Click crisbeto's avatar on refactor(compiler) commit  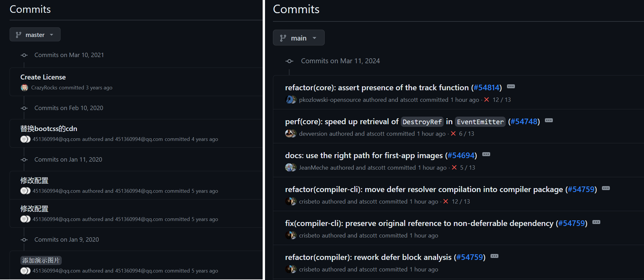290,269
